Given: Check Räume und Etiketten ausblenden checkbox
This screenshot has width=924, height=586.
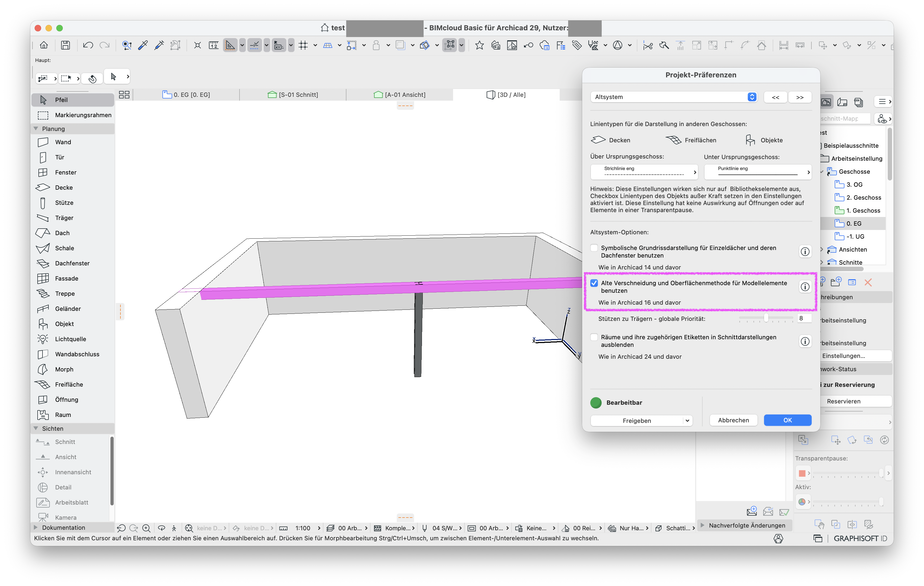Looking at the screenshot, I should (x=594, y=337).
